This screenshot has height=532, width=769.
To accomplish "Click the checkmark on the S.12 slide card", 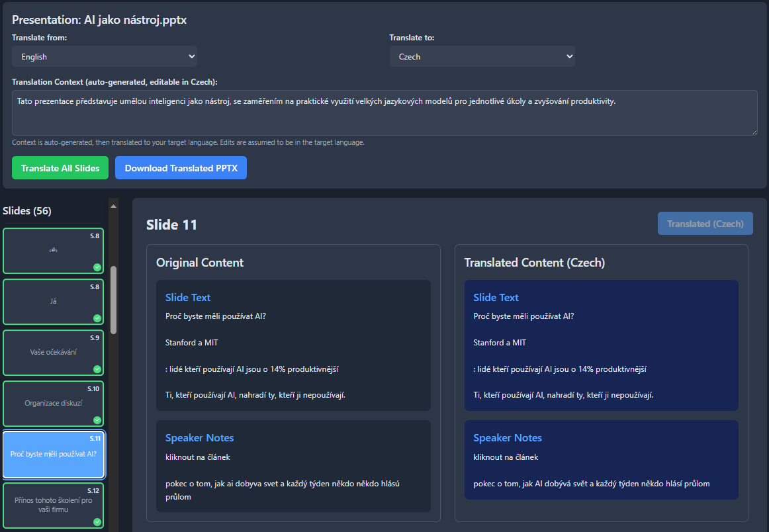I will 97,522.
